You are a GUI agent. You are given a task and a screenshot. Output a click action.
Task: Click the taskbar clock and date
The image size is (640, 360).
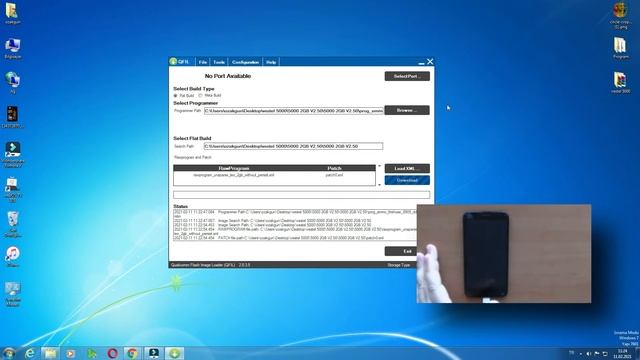click(x=622, y=353)
